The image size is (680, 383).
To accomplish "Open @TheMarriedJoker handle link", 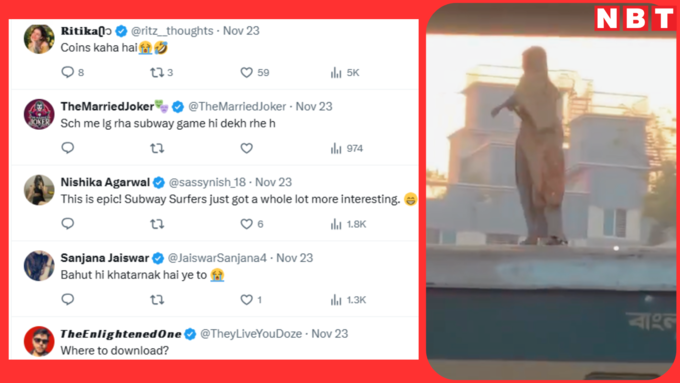I will click(x=237, y=106).
